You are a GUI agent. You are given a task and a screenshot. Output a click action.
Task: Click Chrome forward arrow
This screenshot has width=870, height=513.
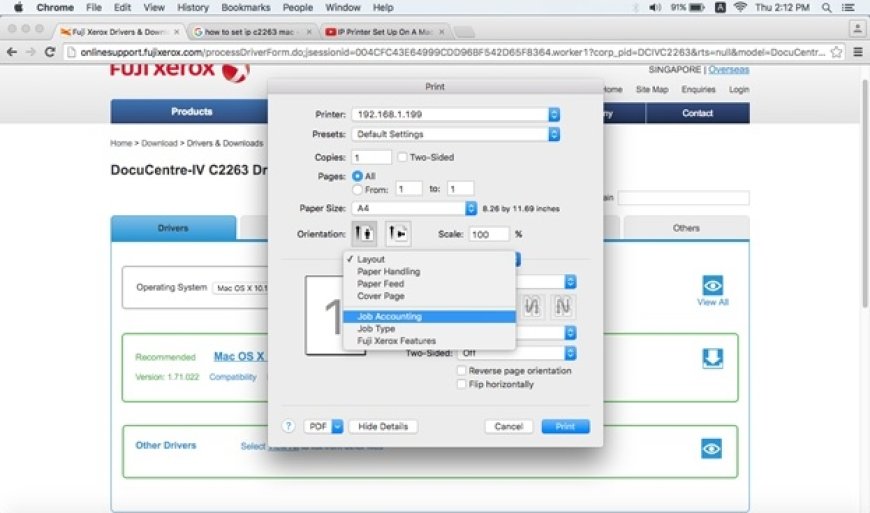(x=31, y=52)
